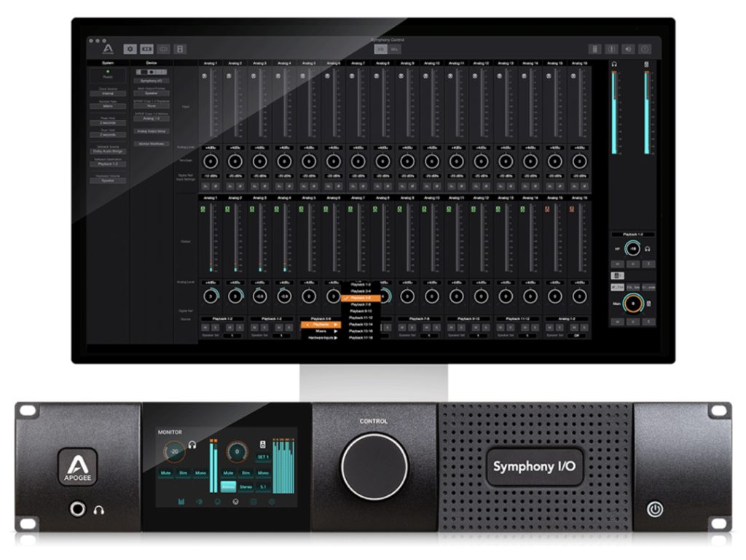Open the Clock Source dropdown showing Internal
The image size is (746, 560).
108,94
